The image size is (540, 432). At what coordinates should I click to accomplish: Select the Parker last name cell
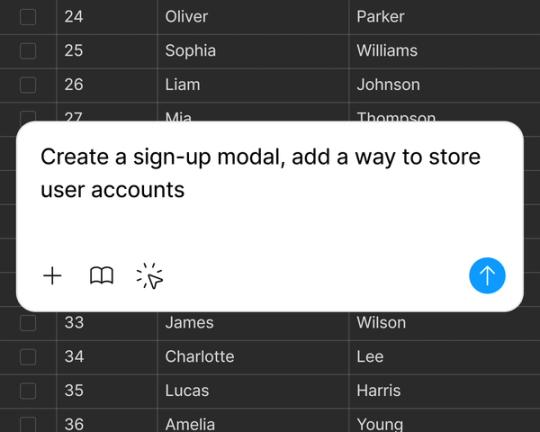[x=444, y=17]
